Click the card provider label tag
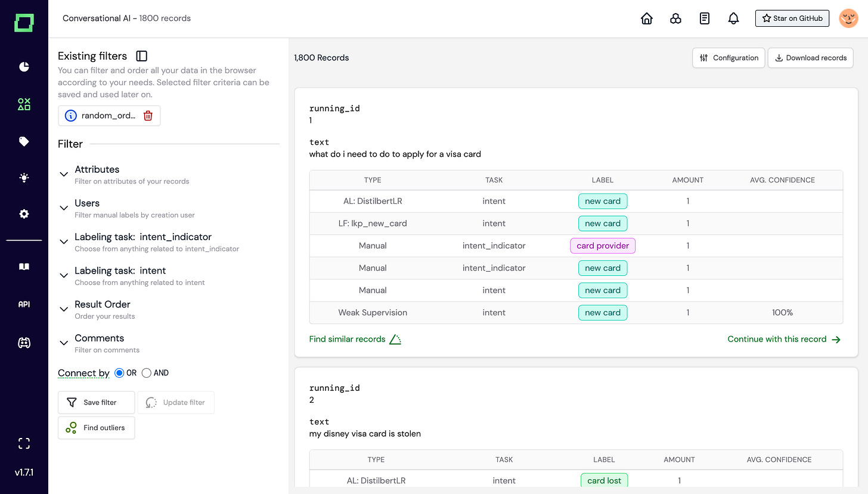The width and height of the screenshot is (868, 494). 603,246
